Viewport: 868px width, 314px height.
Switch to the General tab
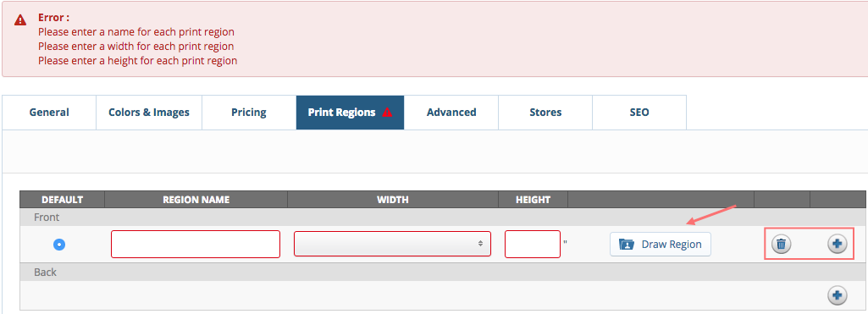tap(49, 113)
